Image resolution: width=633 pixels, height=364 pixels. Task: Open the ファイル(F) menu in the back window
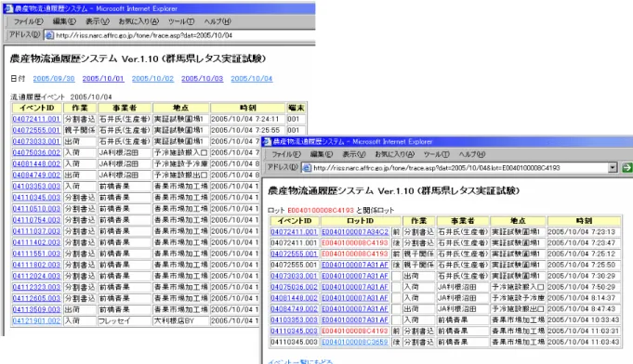click(28, 21)
